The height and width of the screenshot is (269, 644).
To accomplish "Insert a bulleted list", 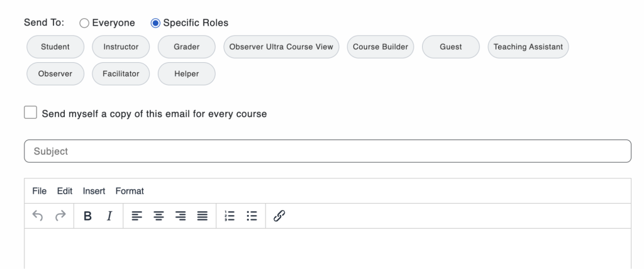I will click(x=252, y=216).
